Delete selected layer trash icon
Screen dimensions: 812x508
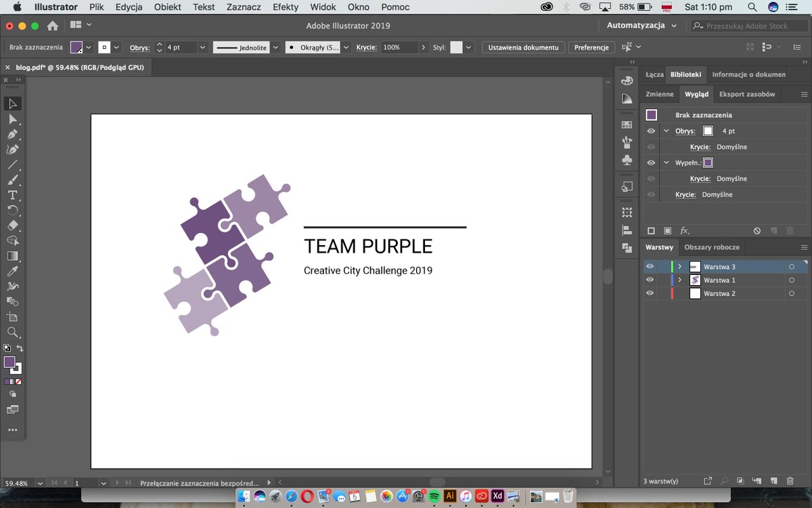(790, 481)
